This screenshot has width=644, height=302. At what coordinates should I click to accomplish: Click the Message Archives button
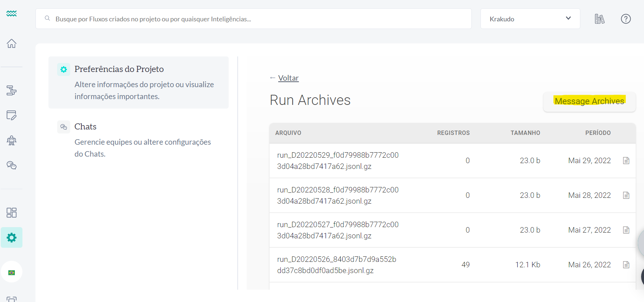pyautogui.click(x=589, y=101)
